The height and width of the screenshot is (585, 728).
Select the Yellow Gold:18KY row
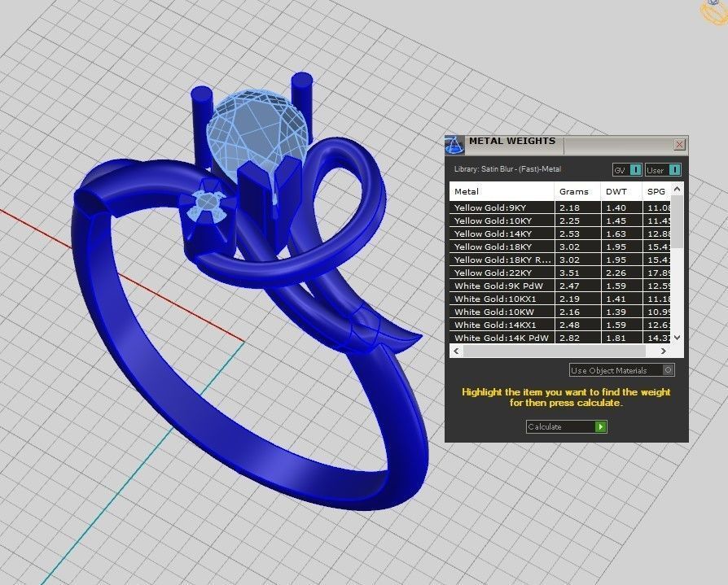click(560, 247)
